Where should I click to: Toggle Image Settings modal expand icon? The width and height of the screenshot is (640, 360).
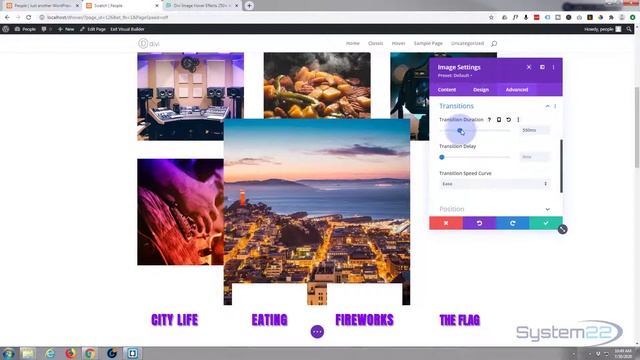pos(542,67)
